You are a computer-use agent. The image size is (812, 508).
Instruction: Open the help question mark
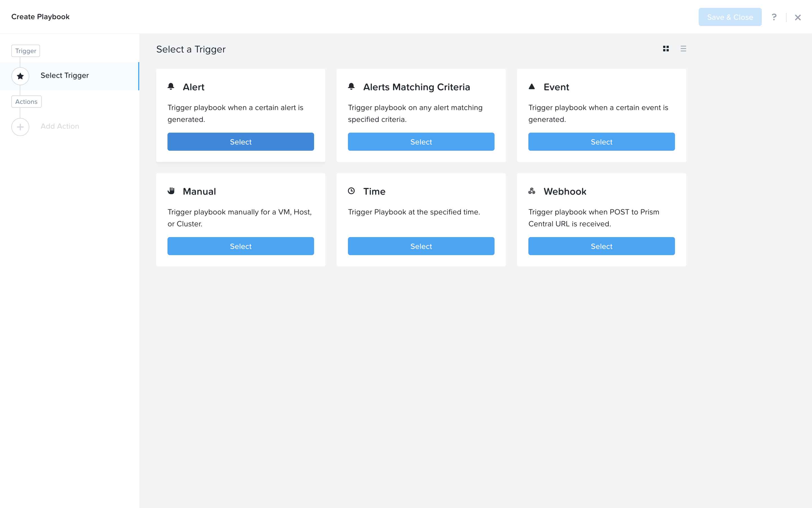pos(774,17)
